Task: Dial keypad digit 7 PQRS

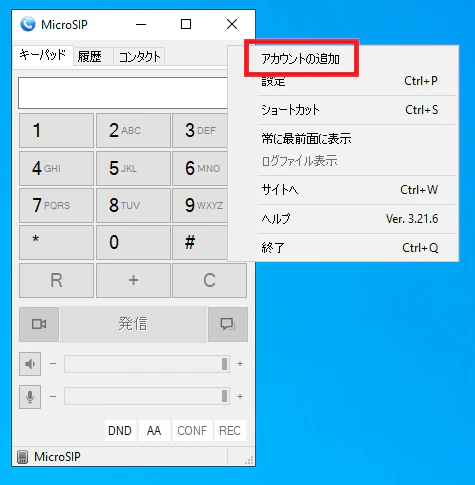Action: [x=56, y=205]
